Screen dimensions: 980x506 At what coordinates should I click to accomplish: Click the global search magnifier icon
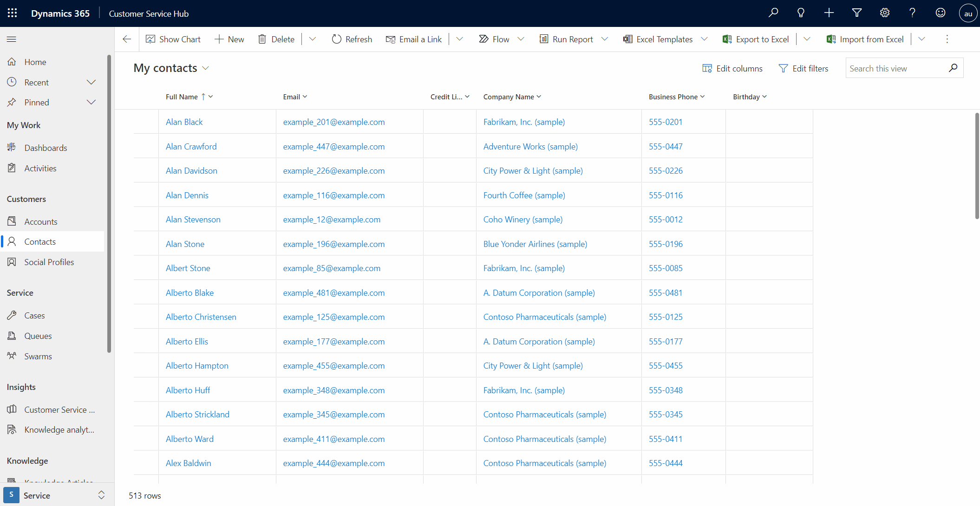(773, 13)
